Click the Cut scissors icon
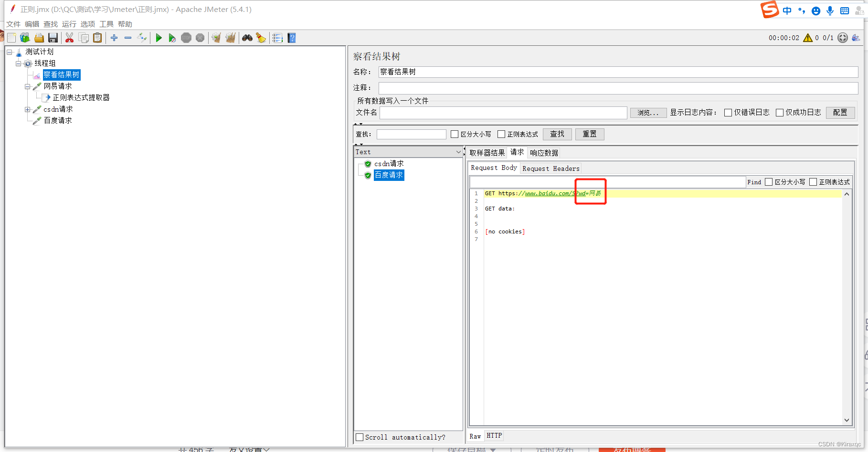 pos(69,38)
